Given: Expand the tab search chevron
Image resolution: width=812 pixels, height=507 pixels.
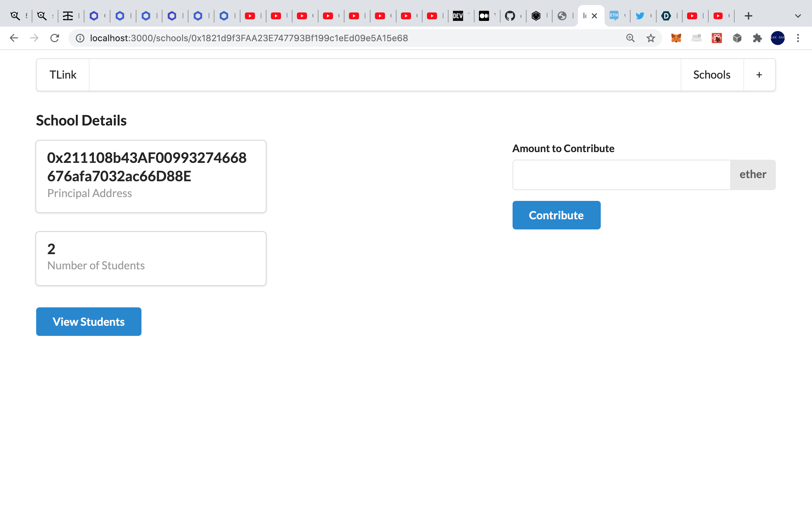Looking at the screenshot, I should pyautogui.click(x=798, y=16).
